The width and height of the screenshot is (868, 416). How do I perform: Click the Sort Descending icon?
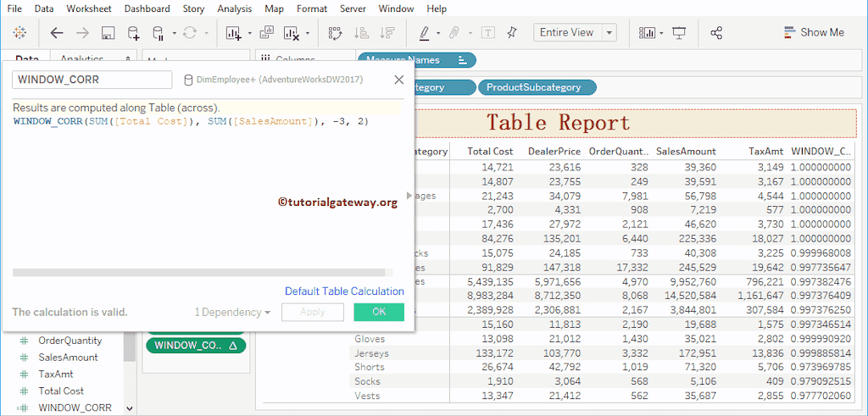tap(387, 33)
